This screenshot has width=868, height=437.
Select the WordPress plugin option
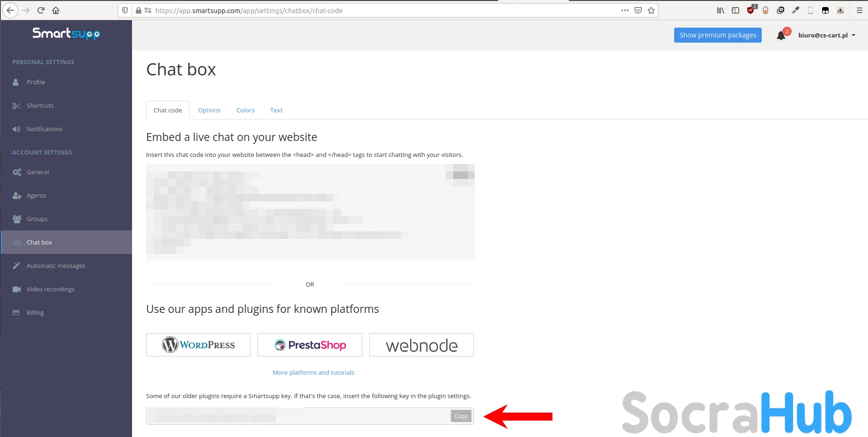click(x=198, y=345)
